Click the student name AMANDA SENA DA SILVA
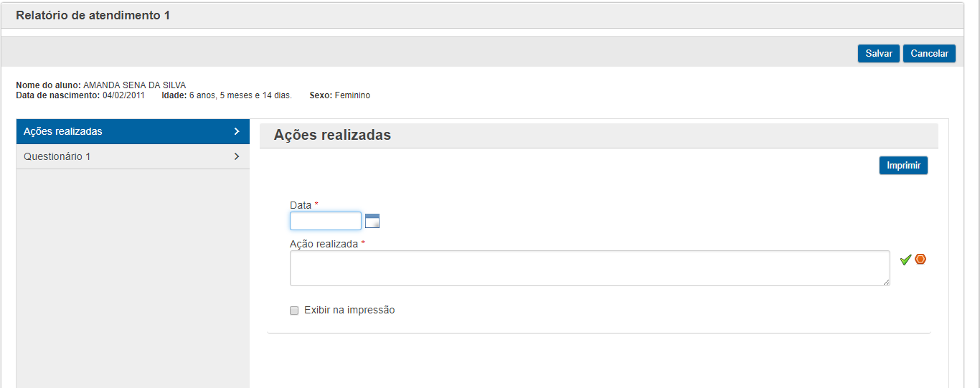Screen dimensions: 980x388 (x=134, y=85)
